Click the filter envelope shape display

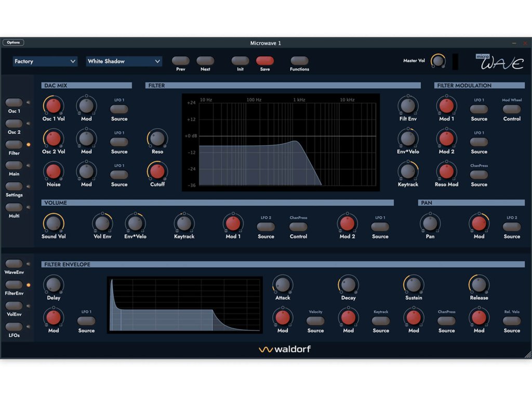click(185, 305)
